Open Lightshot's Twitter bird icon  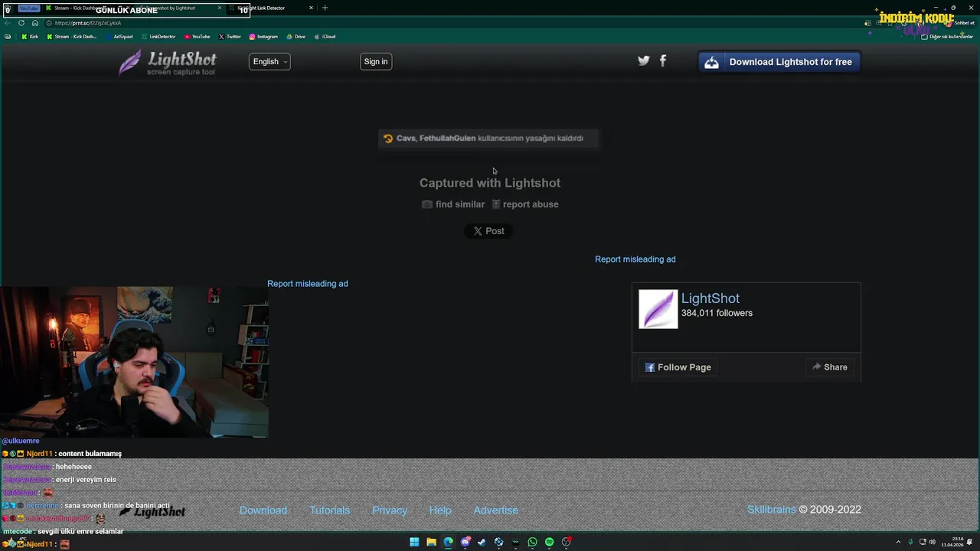click(x=644, y=61)
